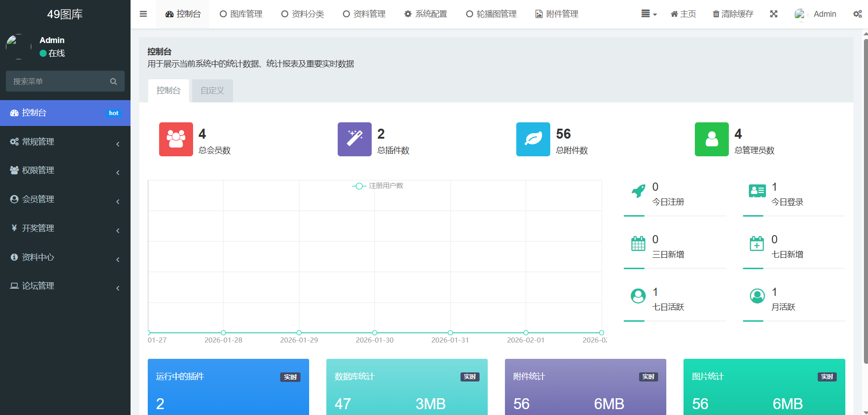Click the green total admins icon
This screenshot has height=415, width=868.
coord(712,139)
